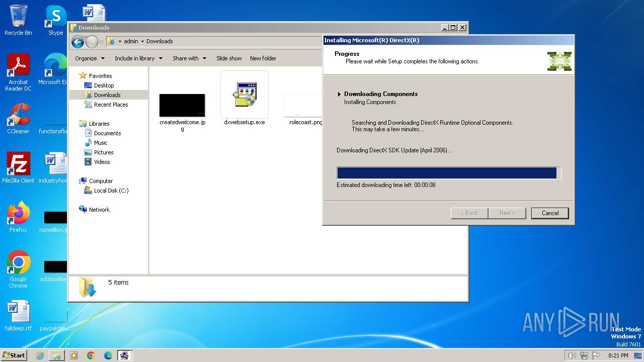The height and width of the screenshot is (362, 644).
Task: Launch Skype from the desktop
Action: point(55,20)
